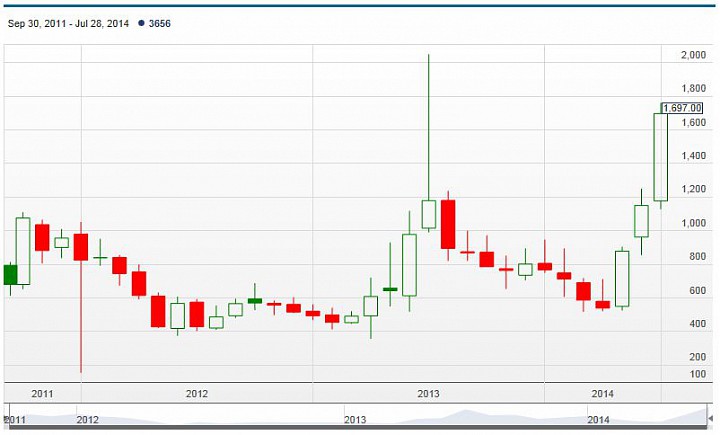This screenshot has height=435, width=720.
Task: Click the 2011 label on the main time axis
Action: tap(42, 394)
